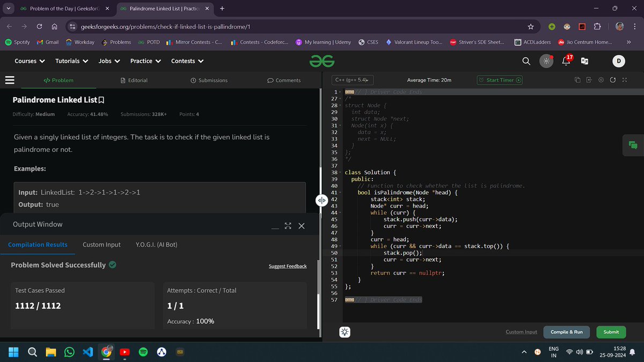Image resolution: width=644 pixels, height=362 pixels.
Task: Open the hamburger menu beside Problem tab
Action: 9,80
